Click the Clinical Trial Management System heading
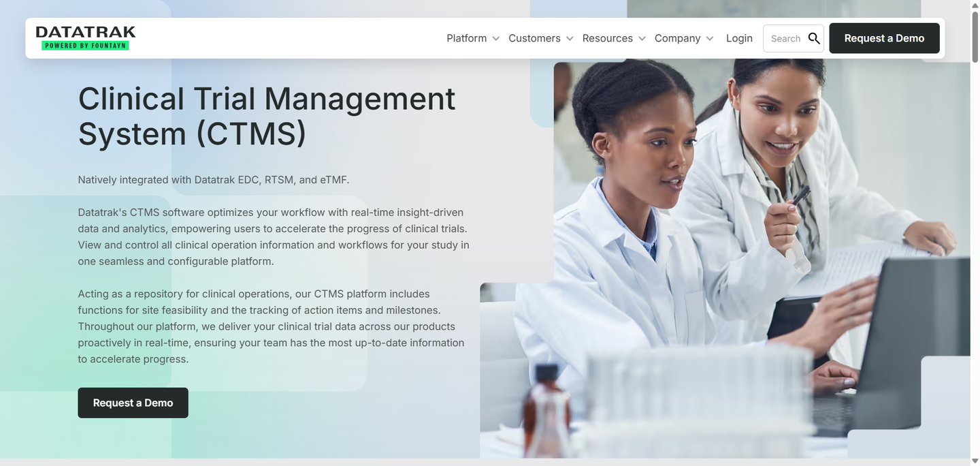This screenshot has height=466, width=980. (267, 116)
